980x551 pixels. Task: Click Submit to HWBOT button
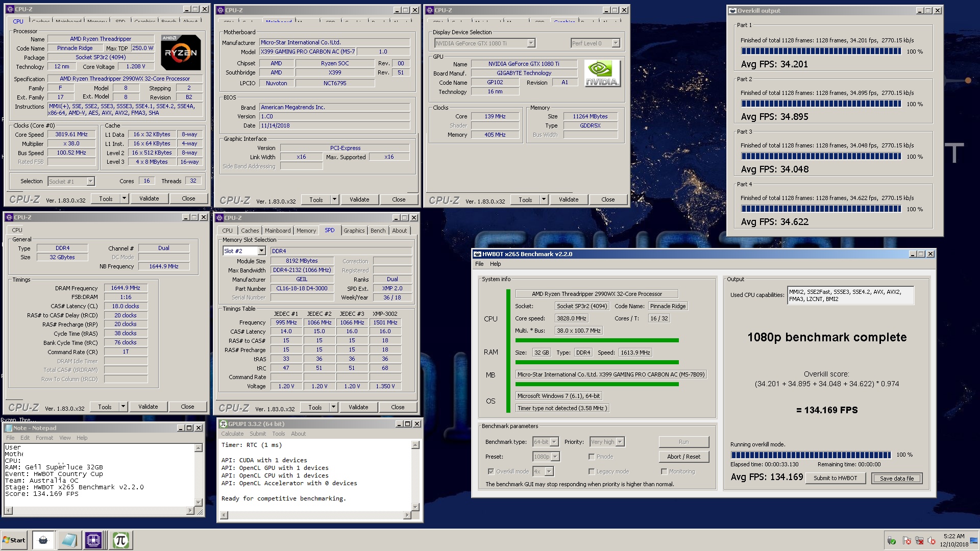[835, 479]
